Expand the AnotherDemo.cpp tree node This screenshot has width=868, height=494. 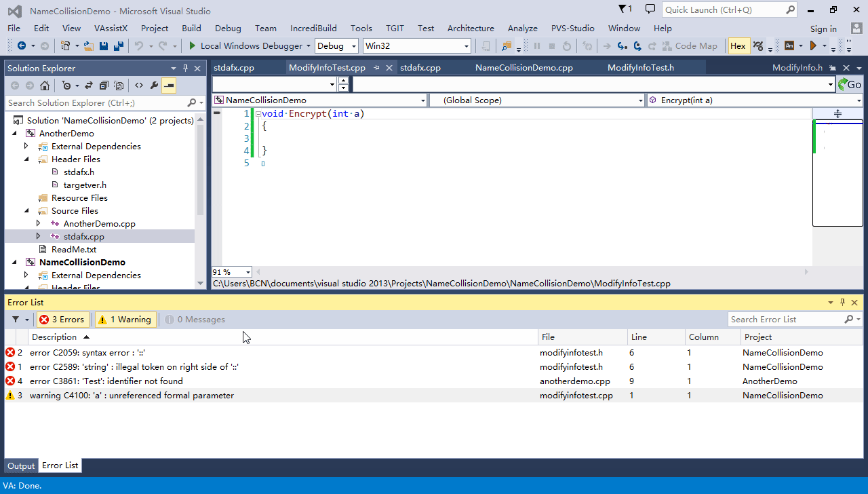(x=38, y=223)
